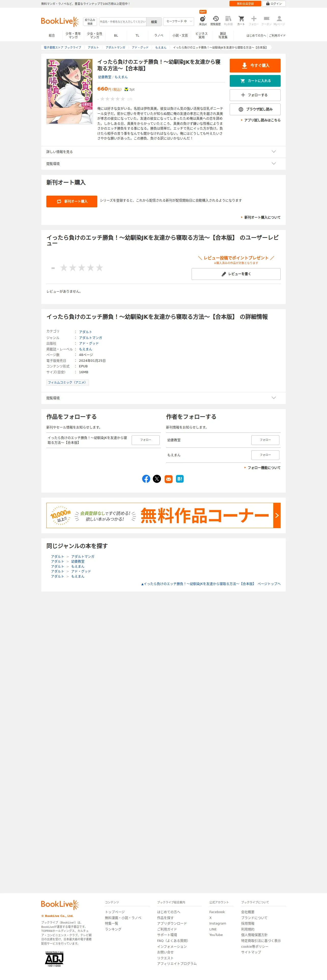Expand 詳しい情報を見る section

point(163,151)
